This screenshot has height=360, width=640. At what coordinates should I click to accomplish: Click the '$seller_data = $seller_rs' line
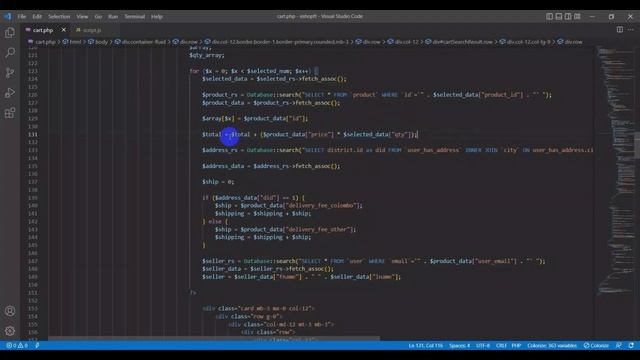click(x=268, y=269)
